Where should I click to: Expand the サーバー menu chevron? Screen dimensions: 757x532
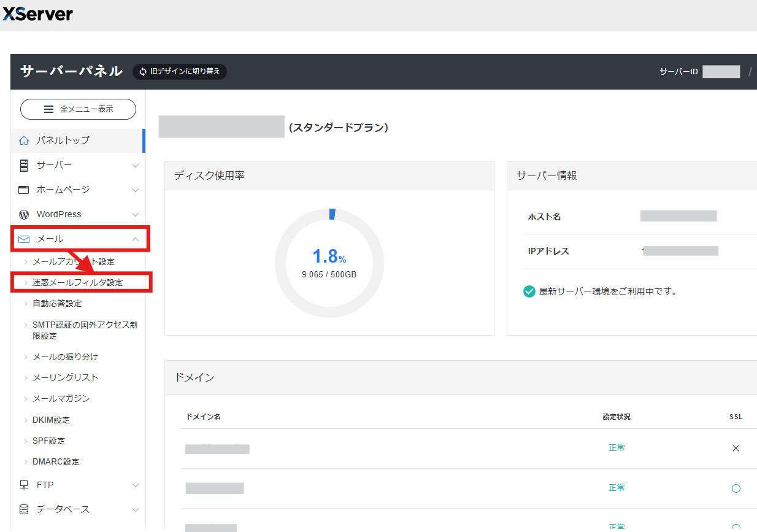[136, 165]
